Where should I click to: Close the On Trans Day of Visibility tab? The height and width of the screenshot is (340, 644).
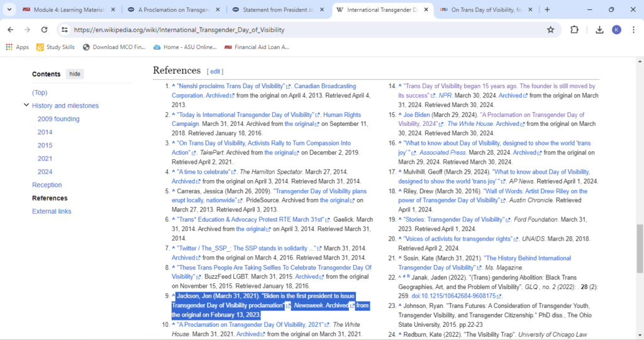pos(530,9)
